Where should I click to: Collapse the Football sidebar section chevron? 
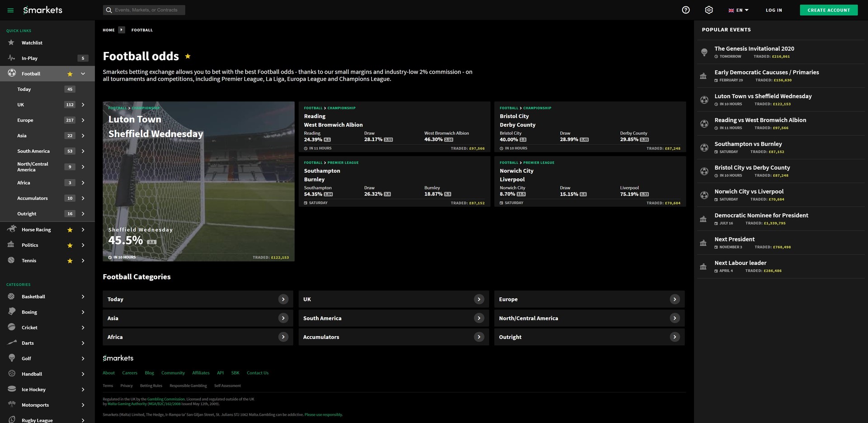(x=83, y=74)
